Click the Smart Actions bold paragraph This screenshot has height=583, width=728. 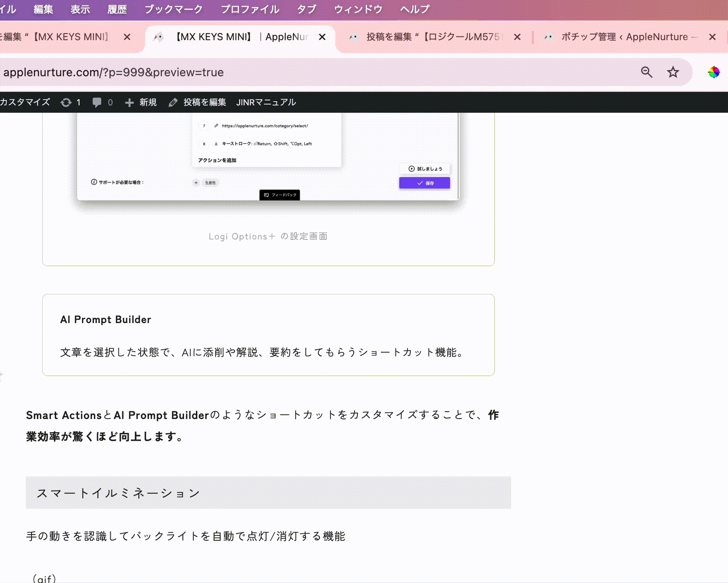click(x=262, y=426)
